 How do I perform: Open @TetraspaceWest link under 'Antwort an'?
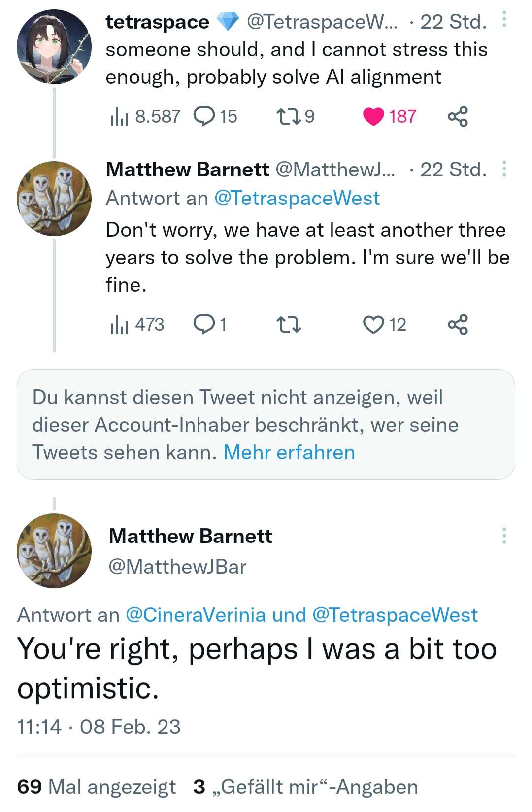click(x=297, y=198)
